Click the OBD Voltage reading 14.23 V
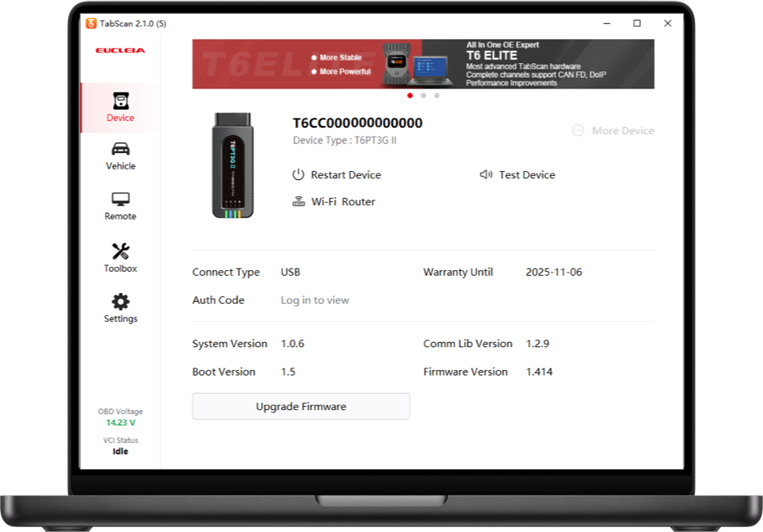Image resolution: width=763 pixels, height=532 pixels. click(x=120, y=422)
